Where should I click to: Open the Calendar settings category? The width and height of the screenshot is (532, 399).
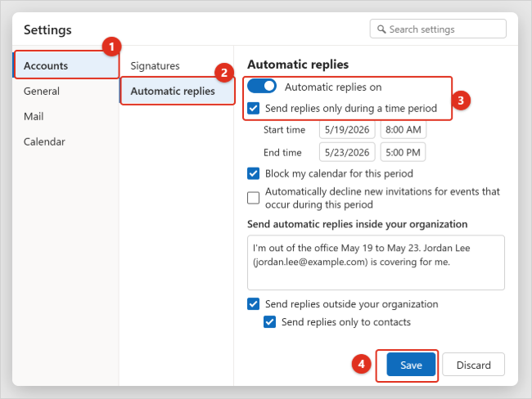tap(66, 141)
